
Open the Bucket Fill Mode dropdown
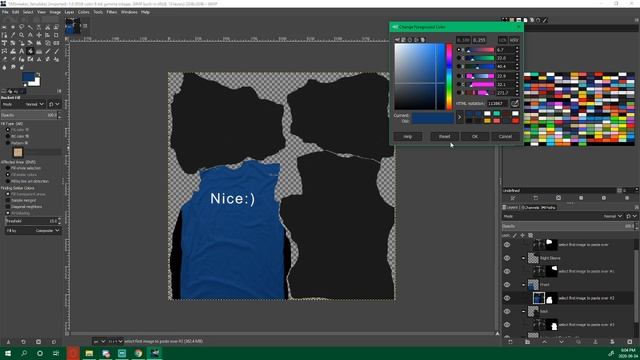[23, 104]
